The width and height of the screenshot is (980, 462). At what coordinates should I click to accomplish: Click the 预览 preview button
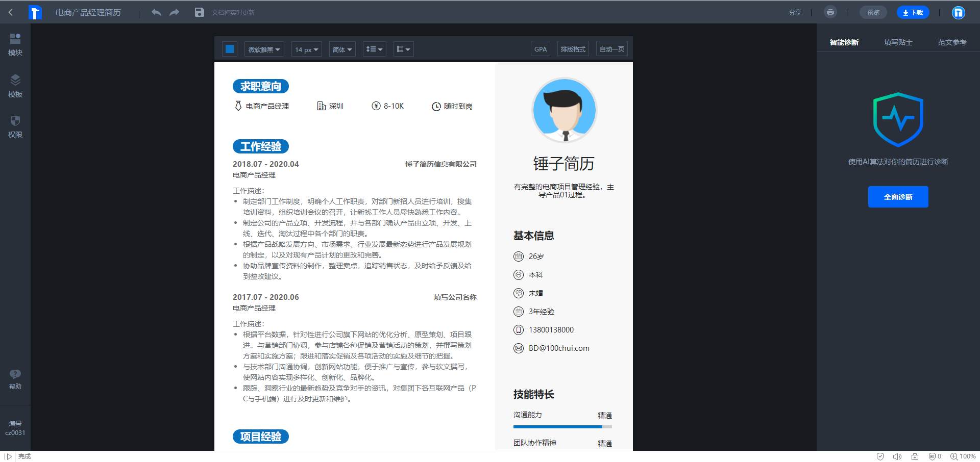pyautogui.click(x=873, y=12)
